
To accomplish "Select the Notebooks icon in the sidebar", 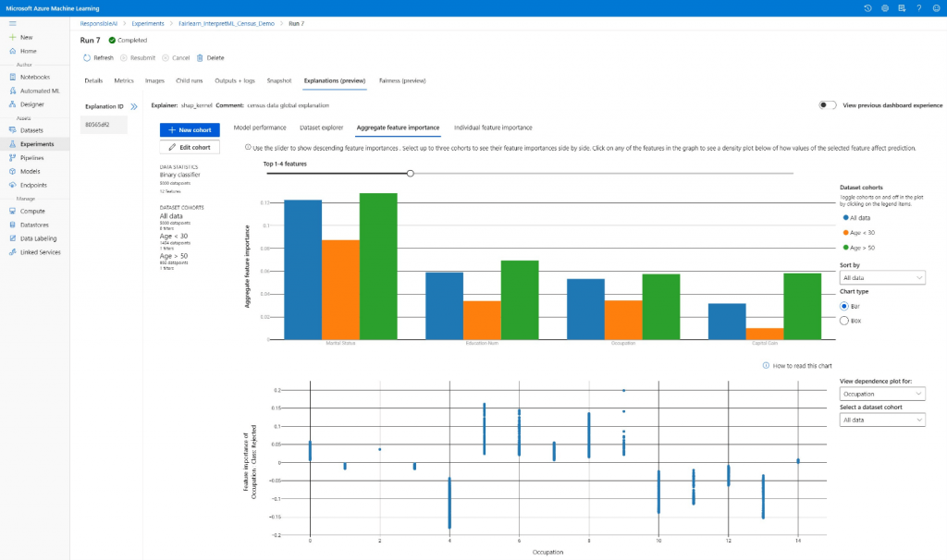I will (x=37, y=77).
